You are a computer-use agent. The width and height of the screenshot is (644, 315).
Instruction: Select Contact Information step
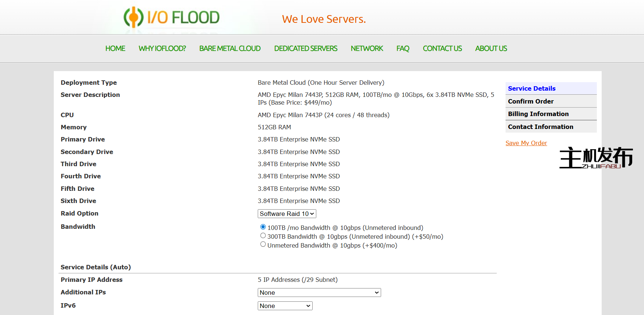540,127
